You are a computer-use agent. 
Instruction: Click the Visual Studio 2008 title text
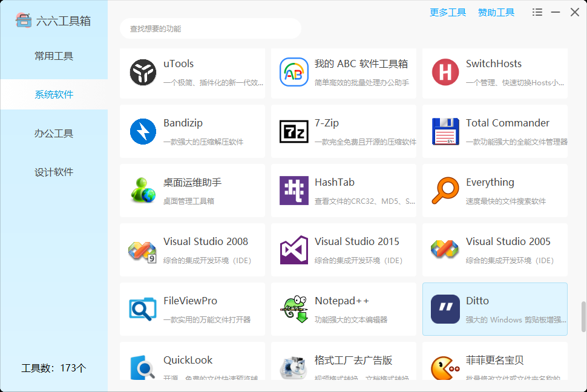tap(206, 241)
